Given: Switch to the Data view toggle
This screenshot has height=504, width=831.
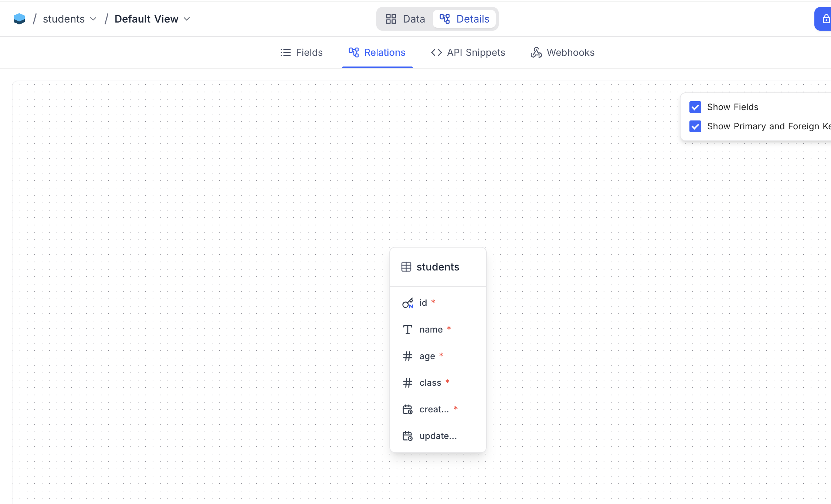Looking at the screenshot, I should tap(406, 19).
